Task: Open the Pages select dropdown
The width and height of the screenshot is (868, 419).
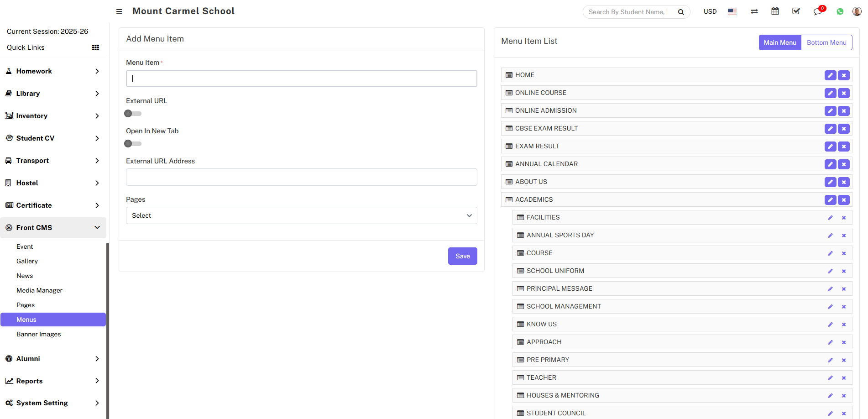Action: [301, 215]
